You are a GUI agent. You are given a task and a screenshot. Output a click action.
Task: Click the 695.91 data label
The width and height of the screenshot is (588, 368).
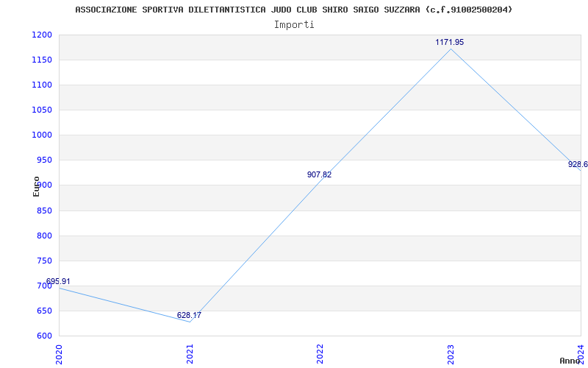pyautogui.click(x=58, y=282)
